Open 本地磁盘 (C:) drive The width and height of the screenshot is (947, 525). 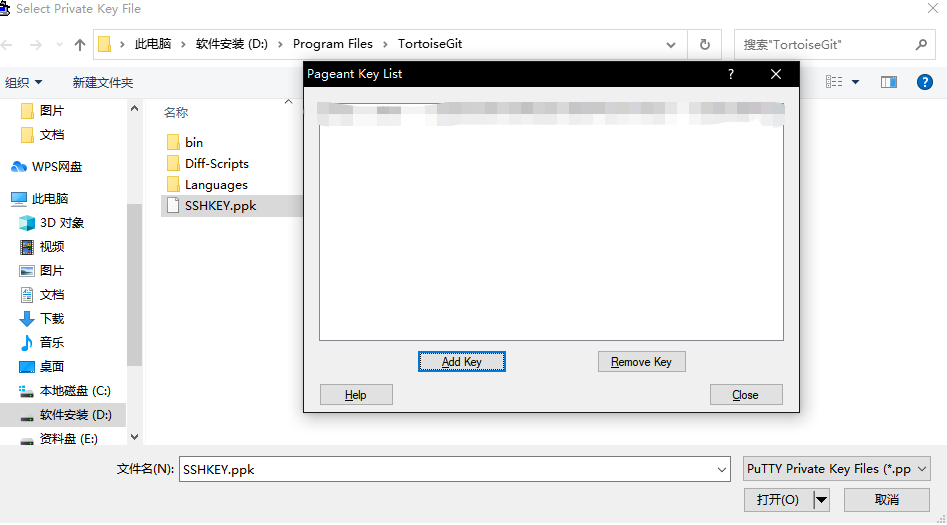(x=65, y=391)
